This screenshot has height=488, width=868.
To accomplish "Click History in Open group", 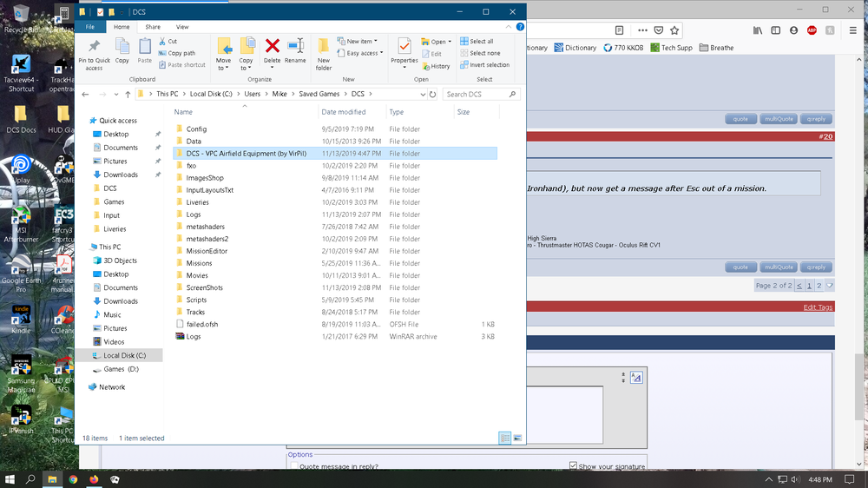I will [x=437, y=67].
